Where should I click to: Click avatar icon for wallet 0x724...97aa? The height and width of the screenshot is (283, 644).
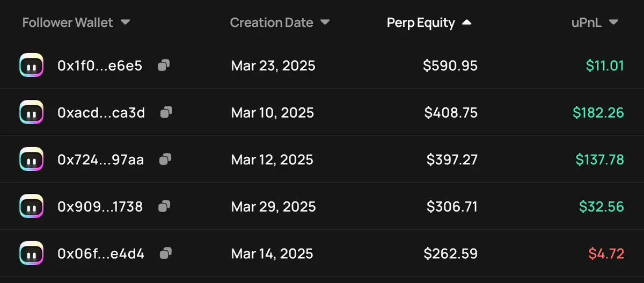[31, 159]
